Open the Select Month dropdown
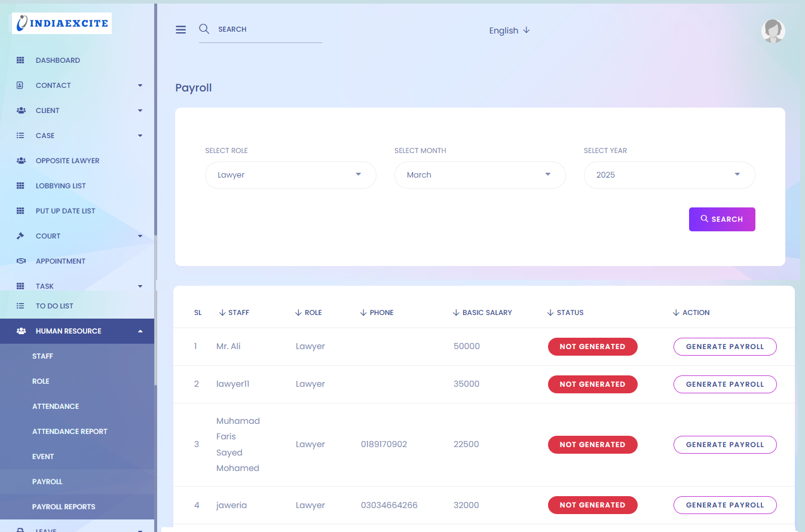Viewport: 805px width, 532px height. pyautogui.click(x=479, y=175)
